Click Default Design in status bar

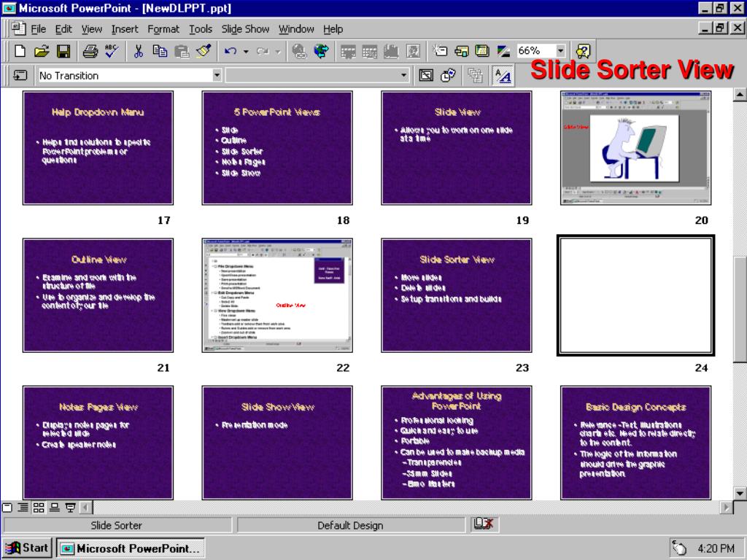(350, 525)
